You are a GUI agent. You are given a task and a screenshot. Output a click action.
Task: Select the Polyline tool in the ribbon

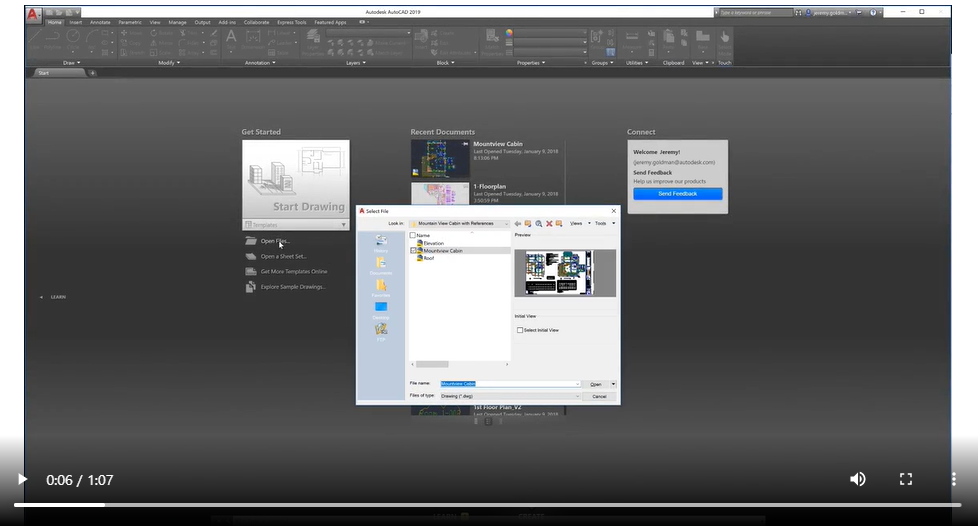[x=53, y=39]
